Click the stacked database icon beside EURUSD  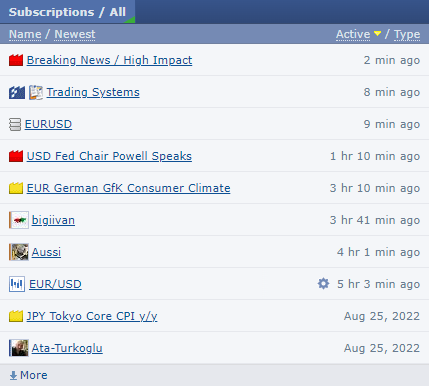click(15, 124)
